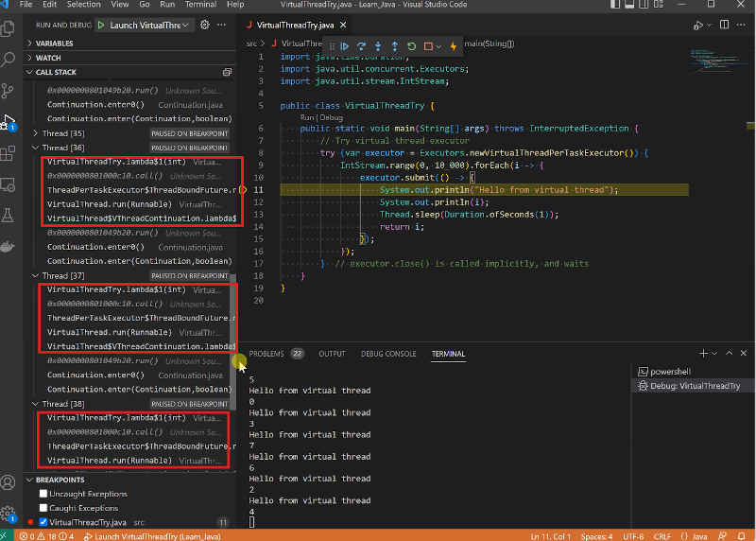This screenshot has width=756, height=541.
Task: Select Debug: VirtualThreadTry terminal entry
Action: tap(693, 386)
